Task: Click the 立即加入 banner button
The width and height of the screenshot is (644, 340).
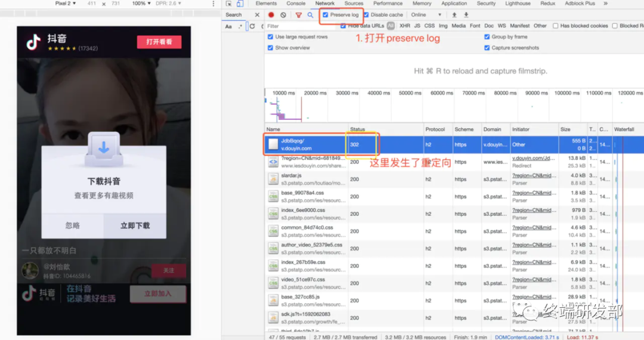Action: tap(158, 294)
